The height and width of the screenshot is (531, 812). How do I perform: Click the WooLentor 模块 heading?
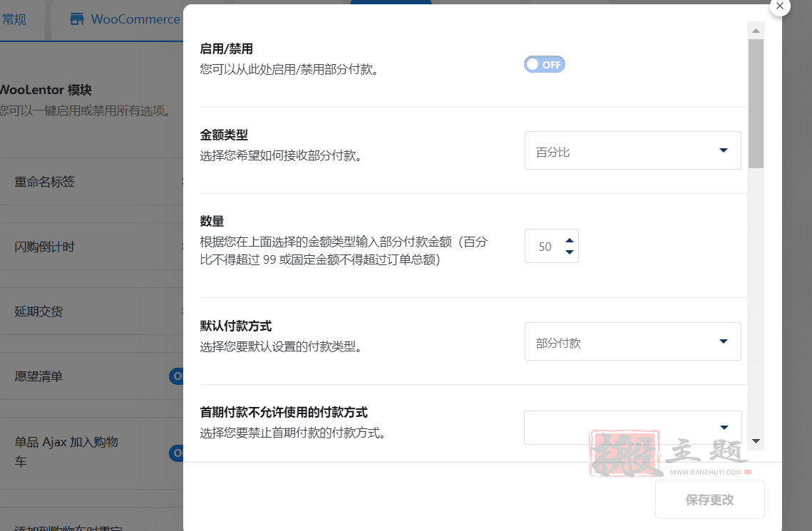(x=46, y=90)
